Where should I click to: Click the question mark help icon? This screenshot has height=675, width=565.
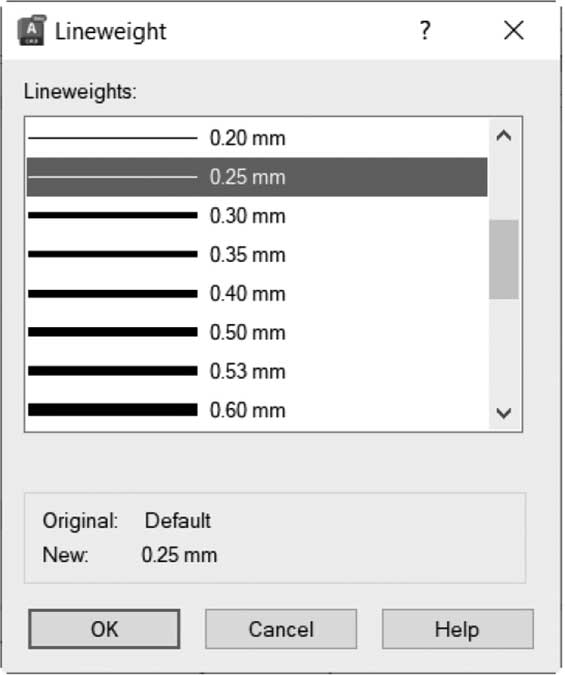pyautogui.click(x=425, y=31)
